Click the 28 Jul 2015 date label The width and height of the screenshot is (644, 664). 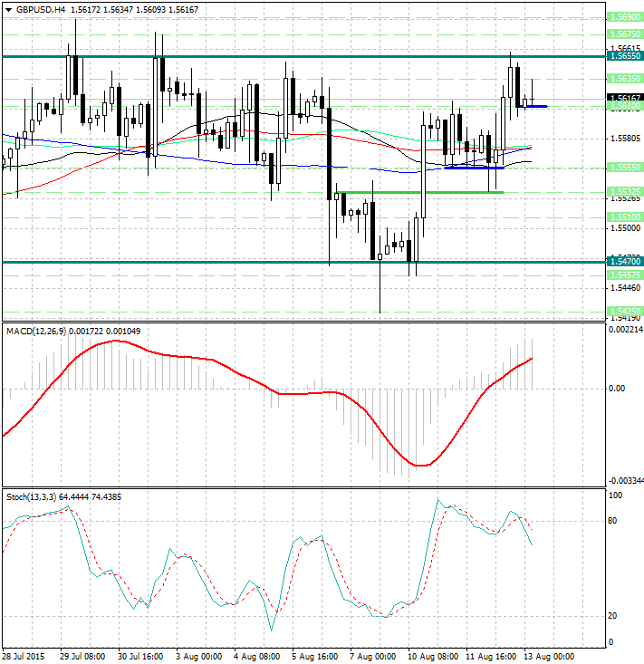pyautogui.click(x=24, y=655)
